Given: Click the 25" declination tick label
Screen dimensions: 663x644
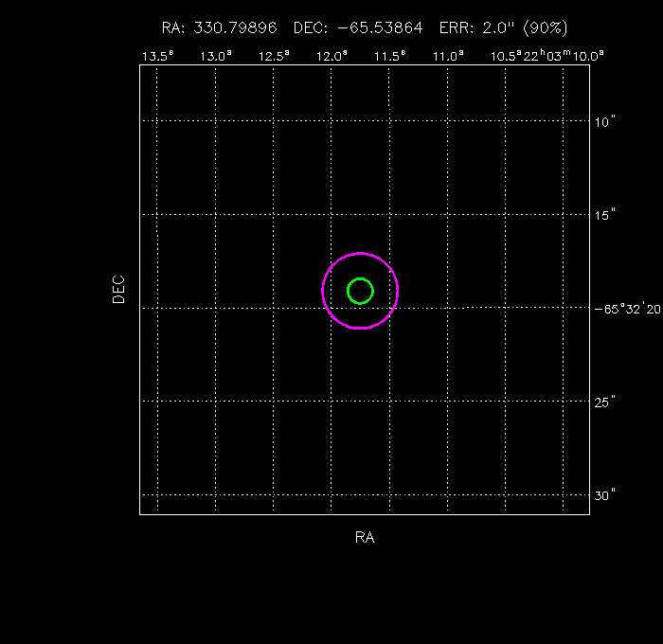Looking at the screenshot, I should click(x=605, y=402).
